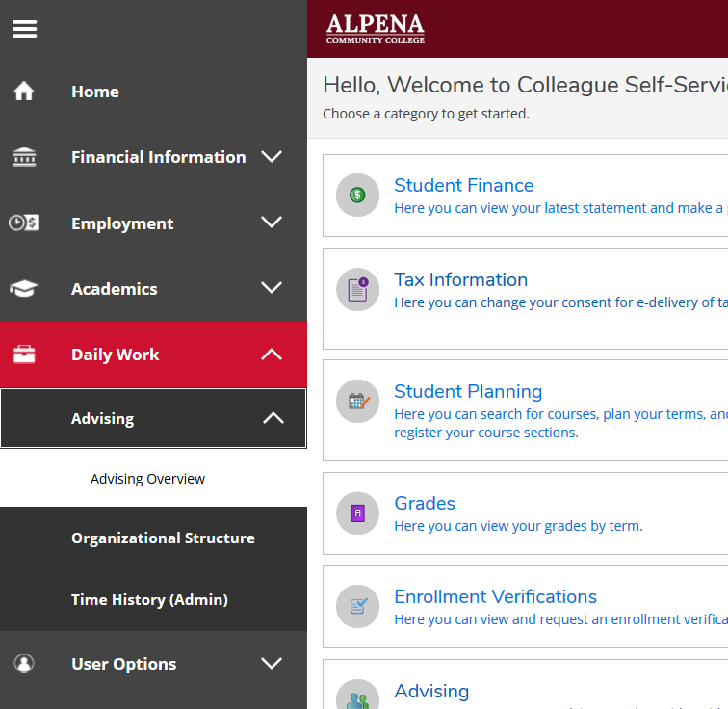Click 'Hello, Welcome to Colleague Self-Service' heading
This screenshot has width=728, height=709.
(x=525, y=85)
